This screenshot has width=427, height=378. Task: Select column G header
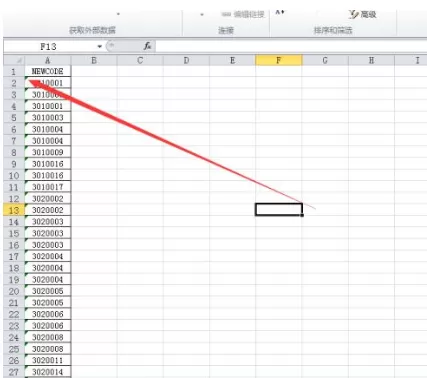click(x=325, y=60)
